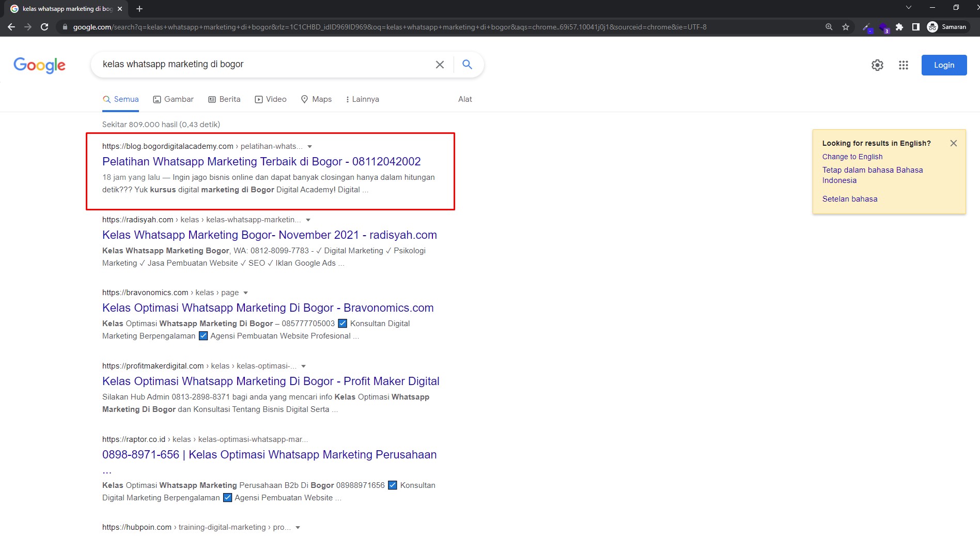Expand options arrow for radisyah.com result
Screen dimensions: 980x536
click(x=308, y=220)
